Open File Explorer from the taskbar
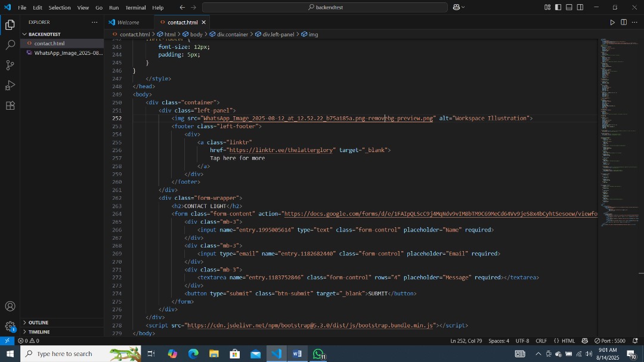Screen dimensions: 644x362 (x=214, y=354)
